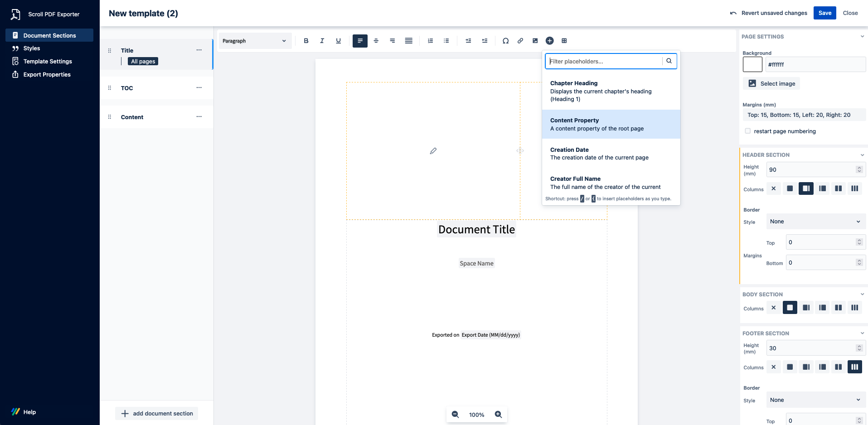Collapse the Header Section panel
868x425 pixels.
click(862, 155)
